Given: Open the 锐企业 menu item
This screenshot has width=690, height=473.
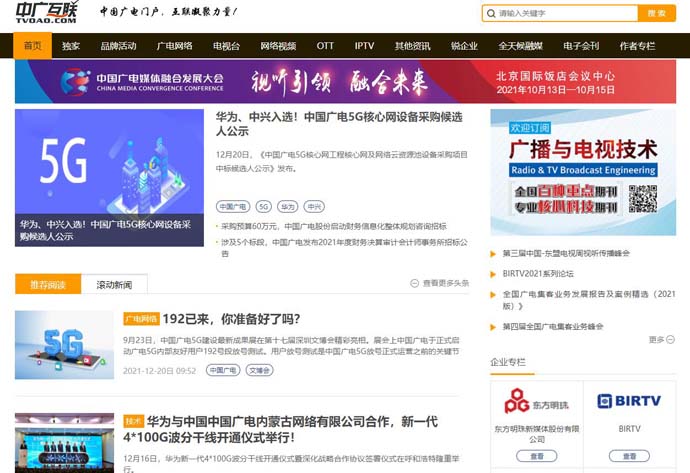Looking at the screenshot, I should pos(464,46).
